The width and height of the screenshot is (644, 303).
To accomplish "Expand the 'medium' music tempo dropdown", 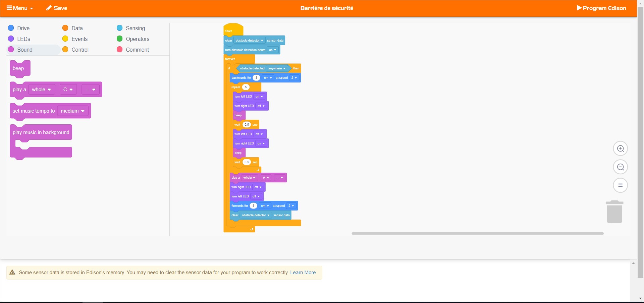I will (72, 111).
